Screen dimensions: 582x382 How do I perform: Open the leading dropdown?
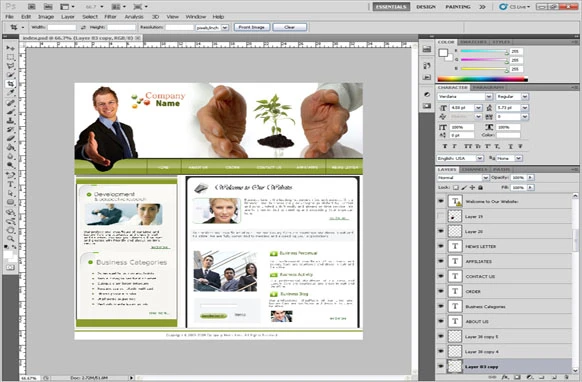pyautogui.click(x=524, y=108)
